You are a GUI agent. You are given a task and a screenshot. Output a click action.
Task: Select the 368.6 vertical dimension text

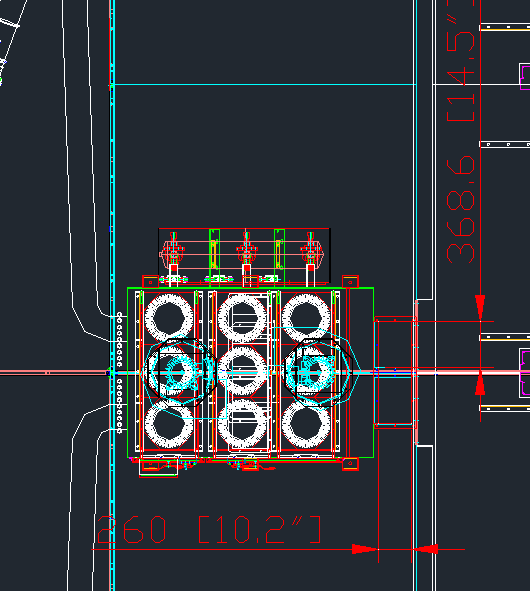coord(461,209)
